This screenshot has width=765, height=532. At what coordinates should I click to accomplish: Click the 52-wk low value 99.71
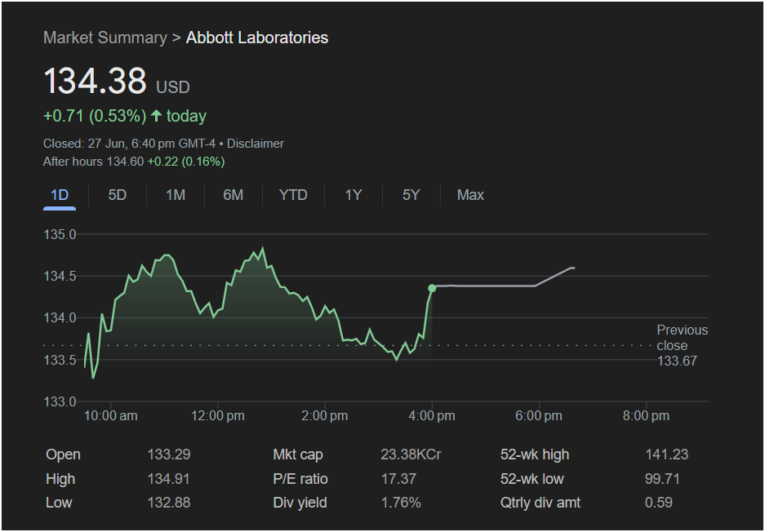pos(662,479)
